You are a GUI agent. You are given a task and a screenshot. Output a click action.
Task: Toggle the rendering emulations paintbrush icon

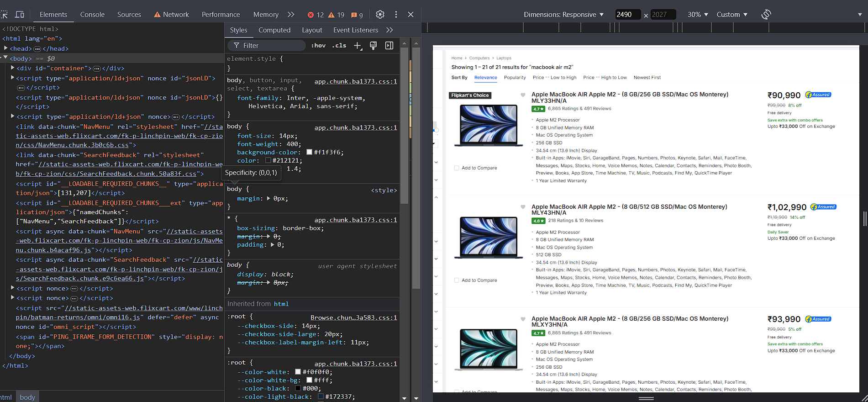pyautogui.click(x=373, y=46)
